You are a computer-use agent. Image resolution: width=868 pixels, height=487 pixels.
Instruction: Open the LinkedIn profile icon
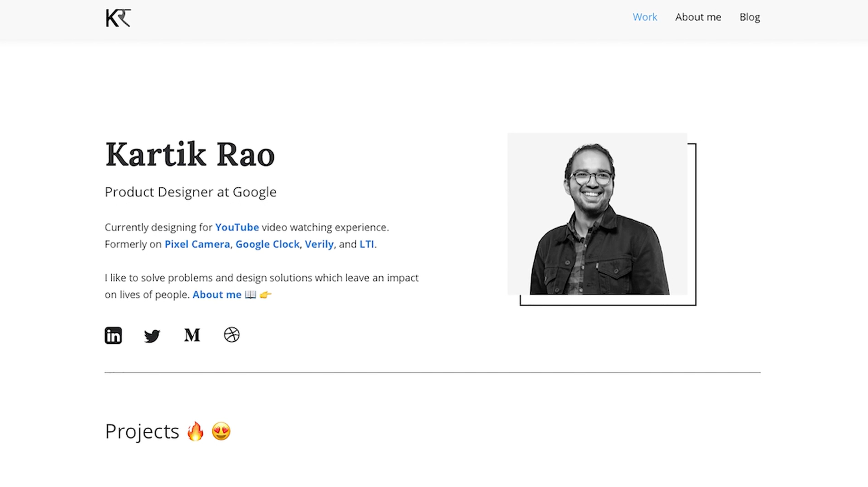pos(113,335)
